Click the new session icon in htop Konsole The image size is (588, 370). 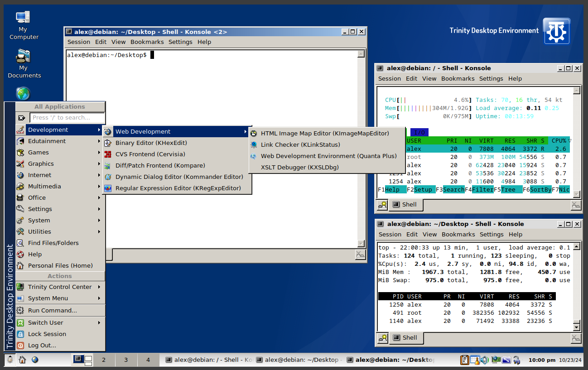click(382, 205)
